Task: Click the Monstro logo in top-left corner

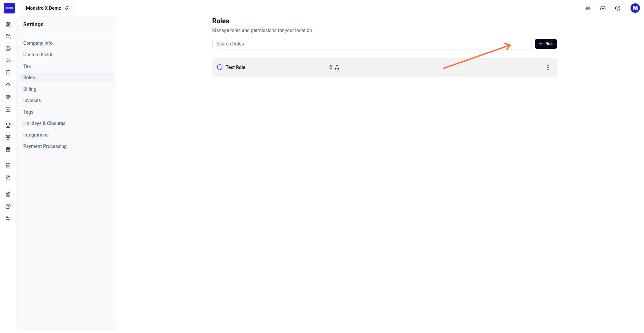Action: point(9,8)
